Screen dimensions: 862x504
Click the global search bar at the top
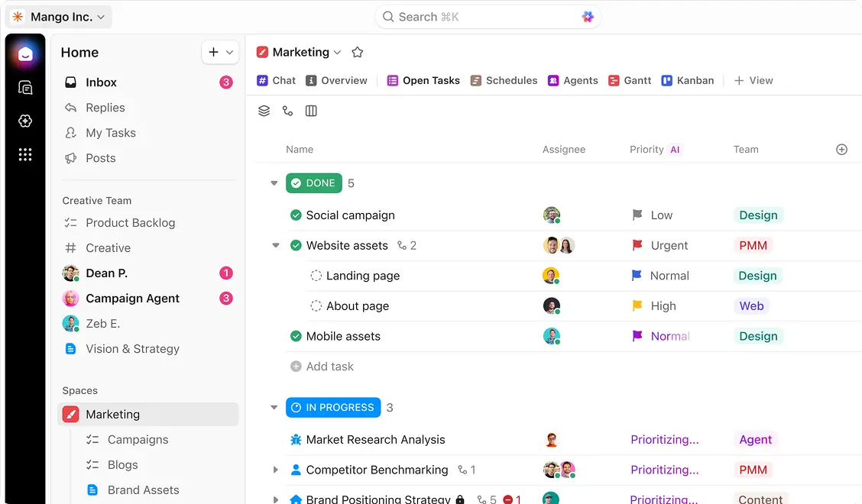pos(487,16)
